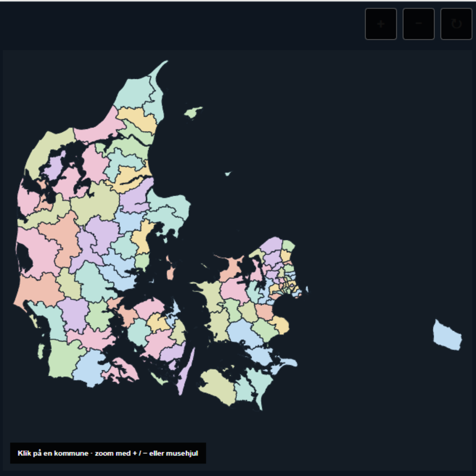
Task: Zoom out with the minus button
Action: (418, 24)
